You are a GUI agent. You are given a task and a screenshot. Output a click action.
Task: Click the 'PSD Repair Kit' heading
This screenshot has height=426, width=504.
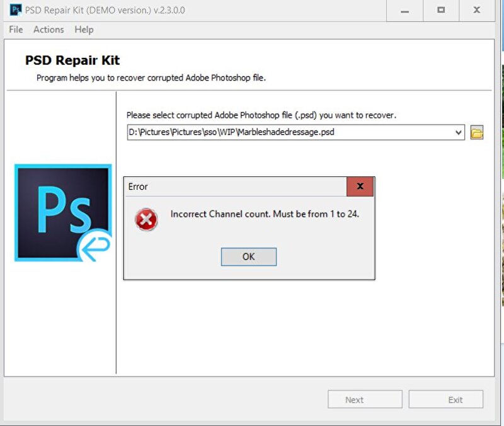tap(72, 60)
